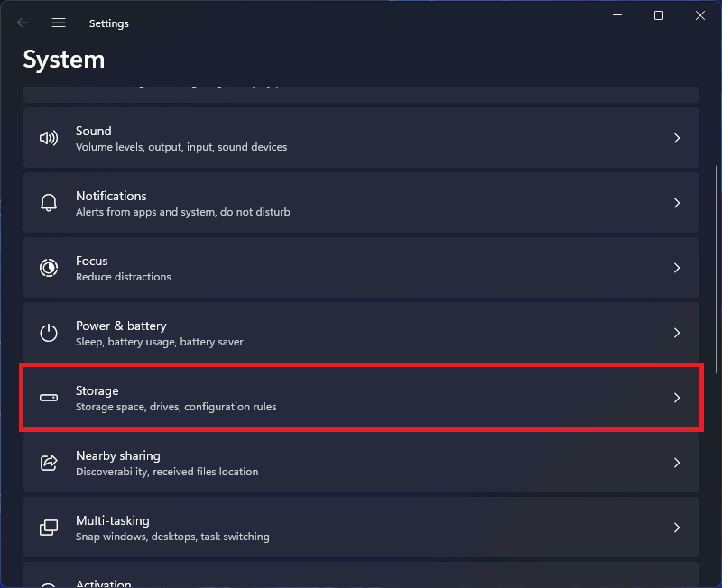Image resolution: width=722 pixels, height=588 pixels.
Task: Maximize the Settings window
Action: pos(659,15)
